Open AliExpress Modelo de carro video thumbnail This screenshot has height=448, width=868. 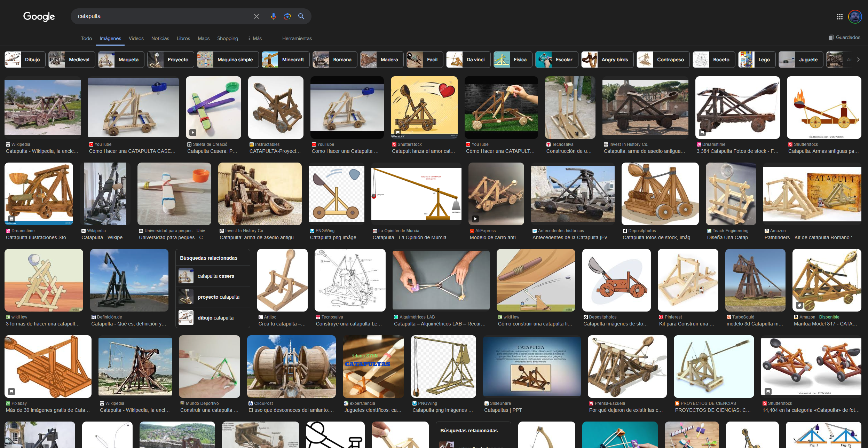(496, 194)
